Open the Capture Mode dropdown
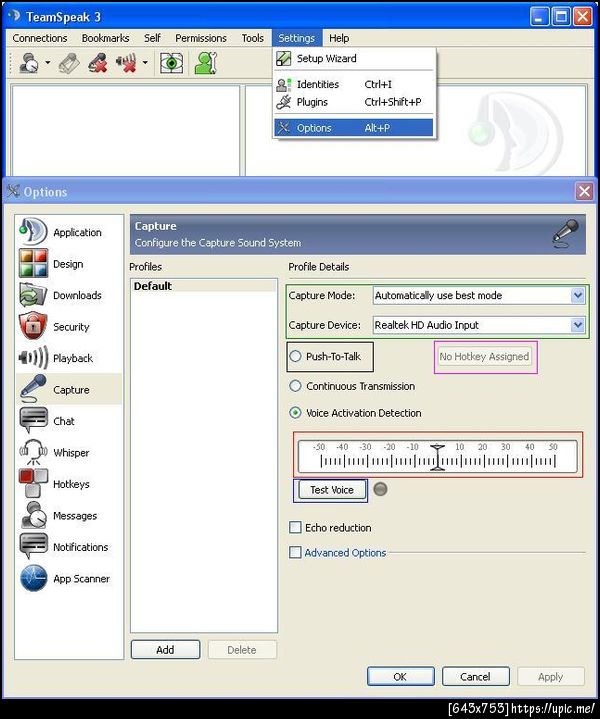Image resolution: width=600 pixels, height=719 pixels. [578, 295]
